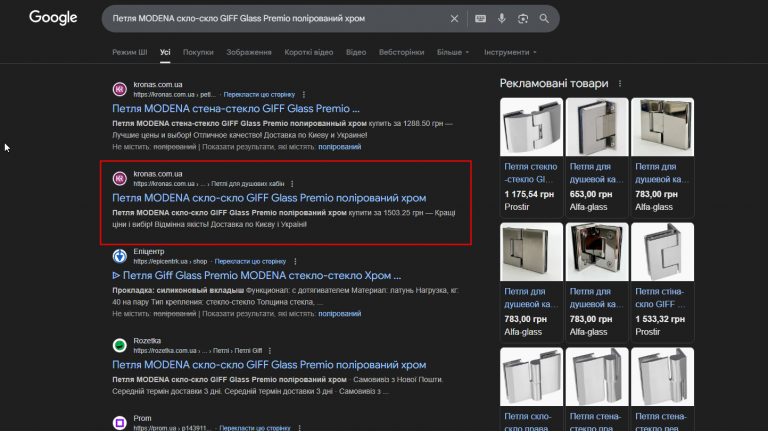
Task: Open options menu for second kronas result
Action: [292, 184]
